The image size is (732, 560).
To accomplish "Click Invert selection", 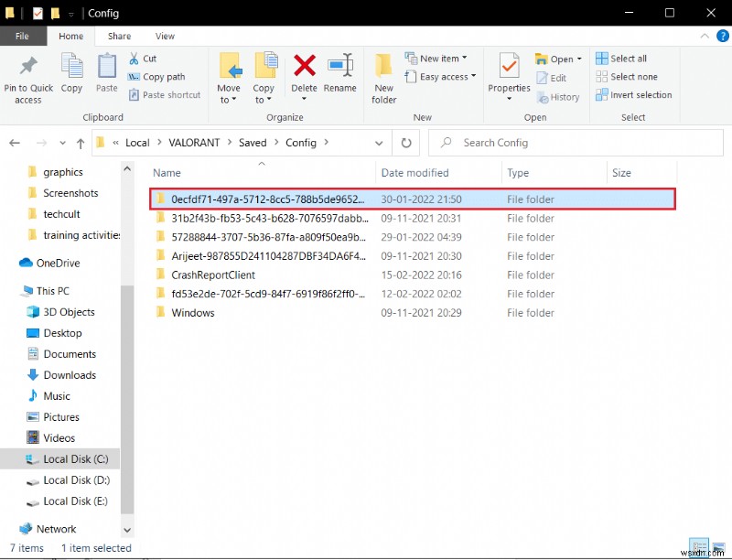I will tap(633, 95).
